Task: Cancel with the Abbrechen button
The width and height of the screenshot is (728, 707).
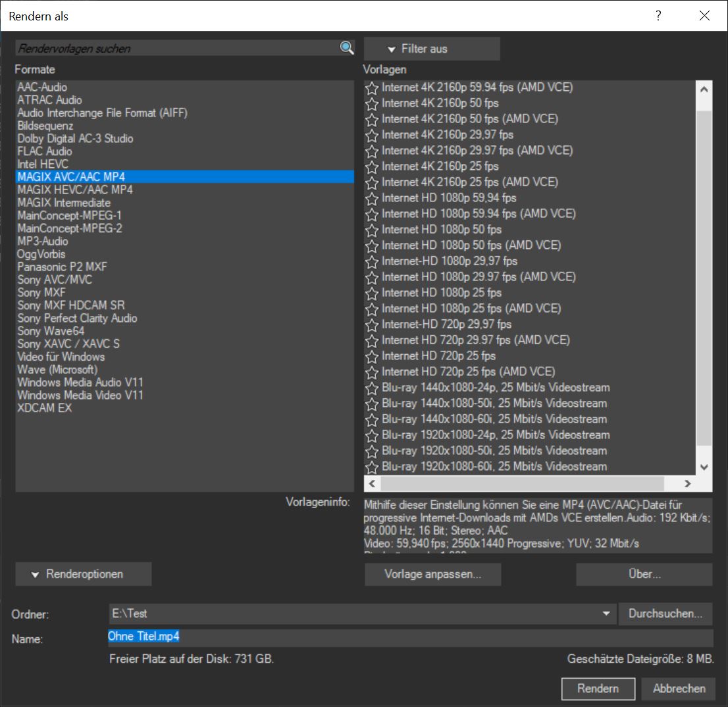Action: point(679,689)
